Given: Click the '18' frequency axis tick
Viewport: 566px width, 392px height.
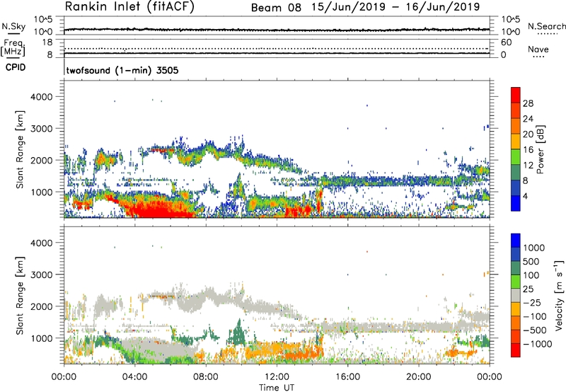Looking at the screenshot, I should (x=47, y=42).
